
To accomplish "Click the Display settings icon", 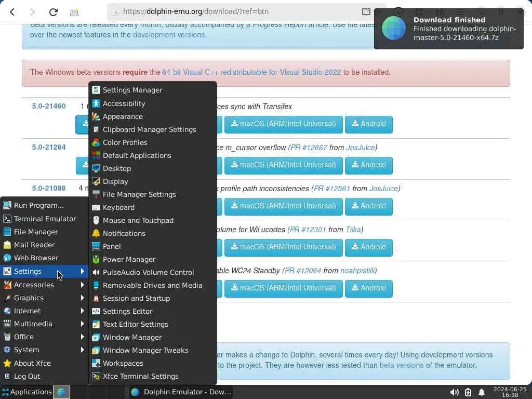I will click(96, 181).
